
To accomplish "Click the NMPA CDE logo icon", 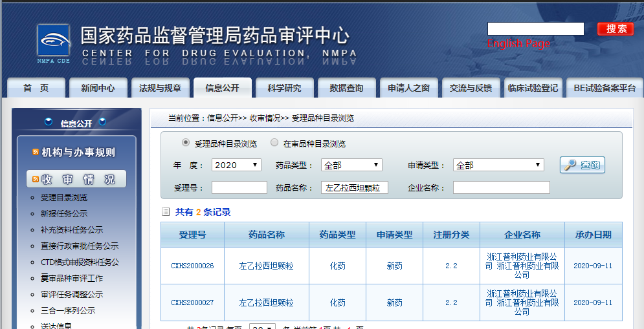I will point(53,43).
